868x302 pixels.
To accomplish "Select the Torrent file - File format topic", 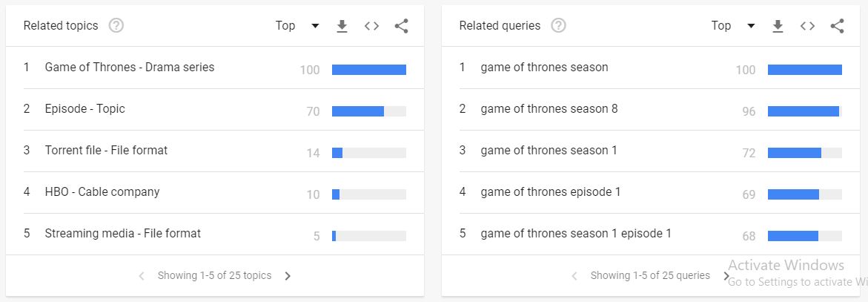I will tap(106, 151).
